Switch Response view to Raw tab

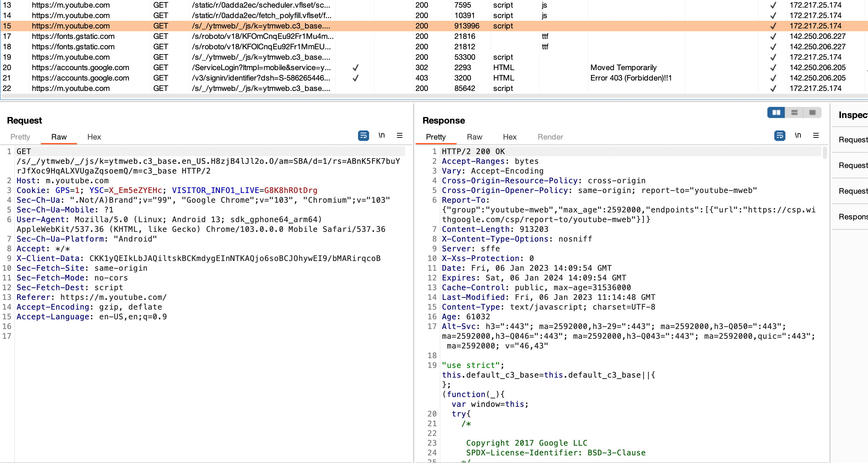474,137
